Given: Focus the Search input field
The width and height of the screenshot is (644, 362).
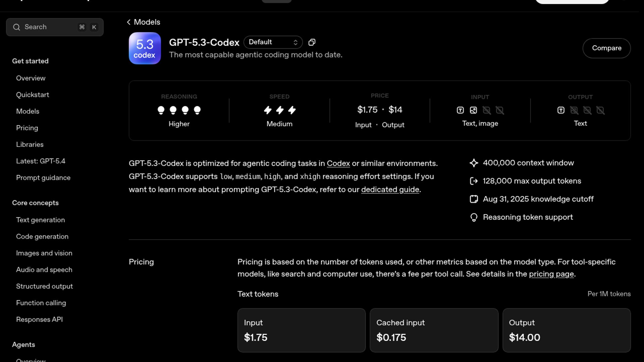Looking at the screenshot, I should click(50, 27).
